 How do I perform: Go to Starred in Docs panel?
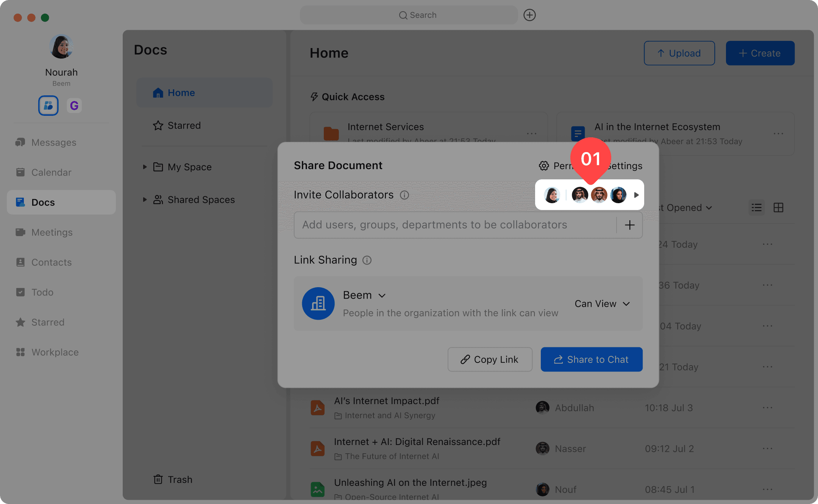click(x=184, y=125)
